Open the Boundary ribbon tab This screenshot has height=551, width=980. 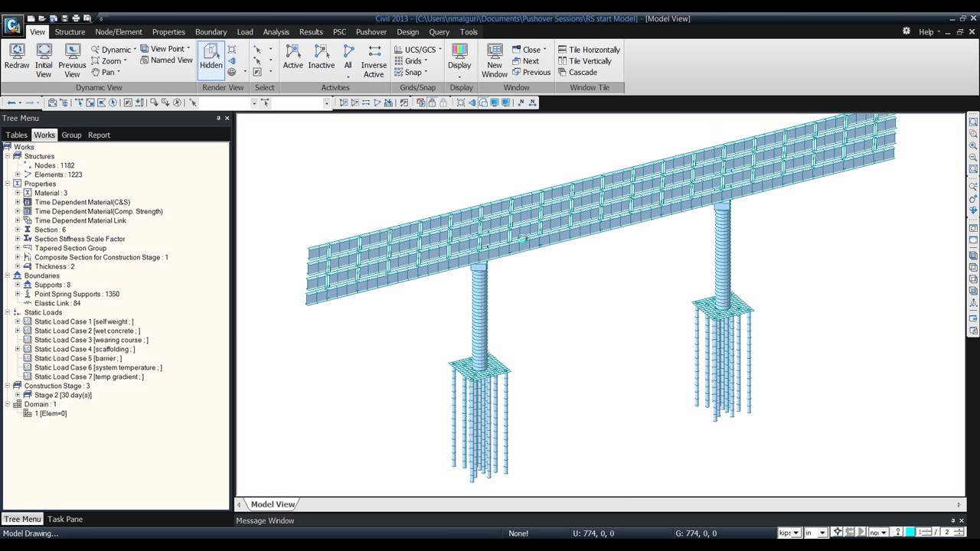pyautogui.click(x=211, y=32)
